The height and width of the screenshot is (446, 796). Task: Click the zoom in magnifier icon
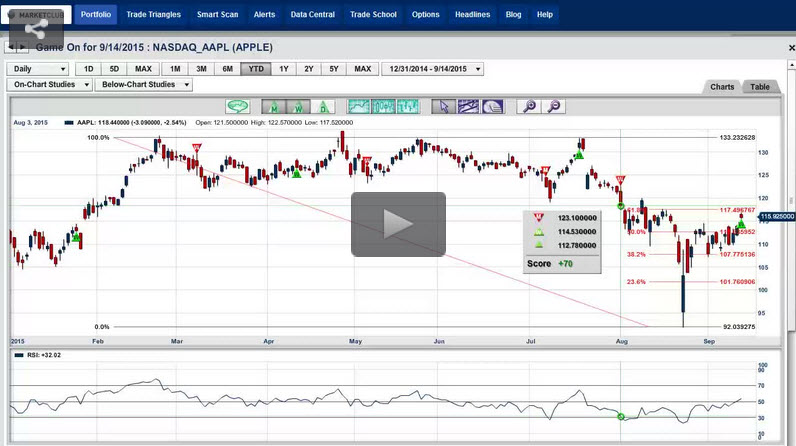[x=529, y=107]
